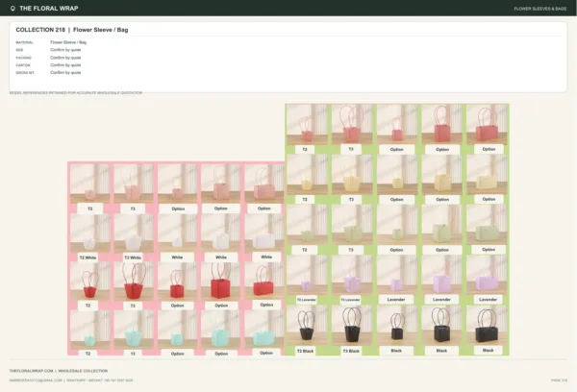
Task: Click the T3 White label
Action: point(133,257)
